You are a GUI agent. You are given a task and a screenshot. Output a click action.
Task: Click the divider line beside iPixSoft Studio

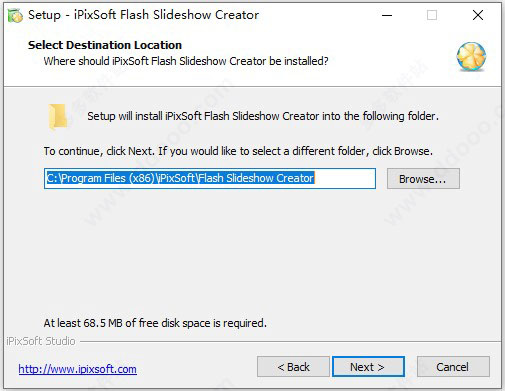click(x=290, y=341)
